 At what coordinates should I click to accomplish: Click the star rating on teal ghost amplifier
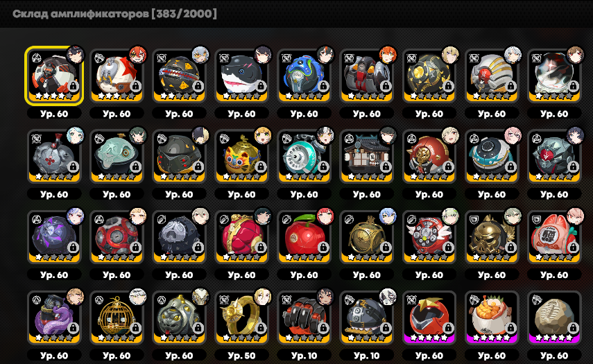pyautogui.click(x=117, y=177)
